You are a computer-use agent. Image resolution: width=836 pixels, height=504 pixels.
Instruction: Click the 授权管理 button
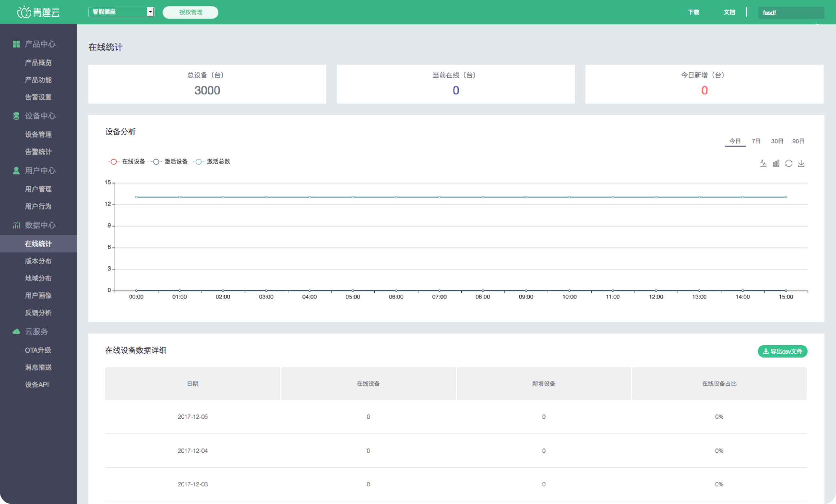pyautogui.click(x=190, y=12)
